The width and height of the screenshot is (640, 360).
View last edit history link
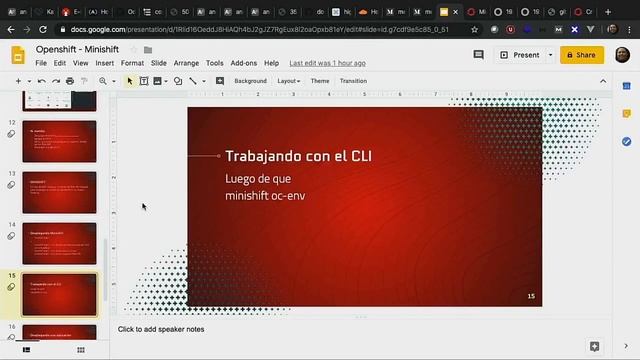[x=327, y=63]
